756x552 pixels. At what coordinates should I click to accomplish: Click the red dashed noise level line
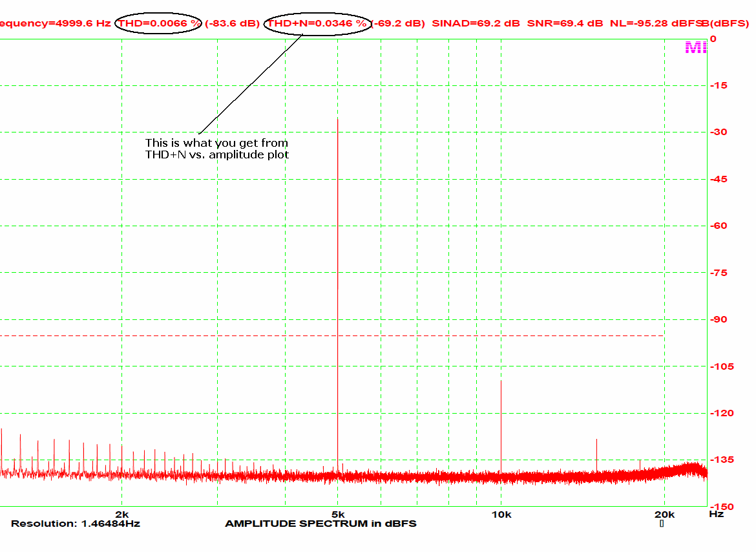click(332, 335)
